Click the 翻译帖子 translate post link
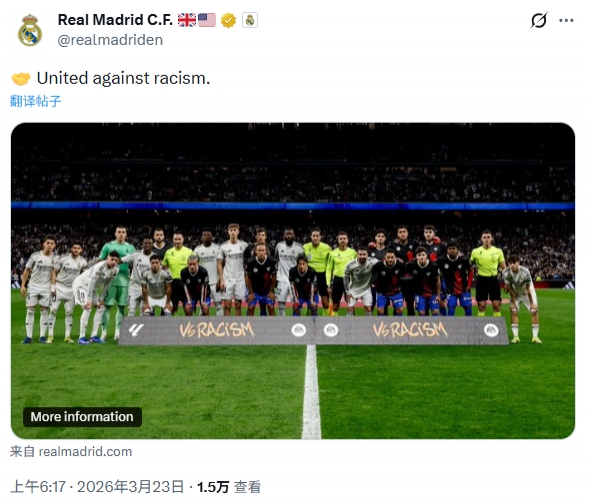 tap(35, 101)
